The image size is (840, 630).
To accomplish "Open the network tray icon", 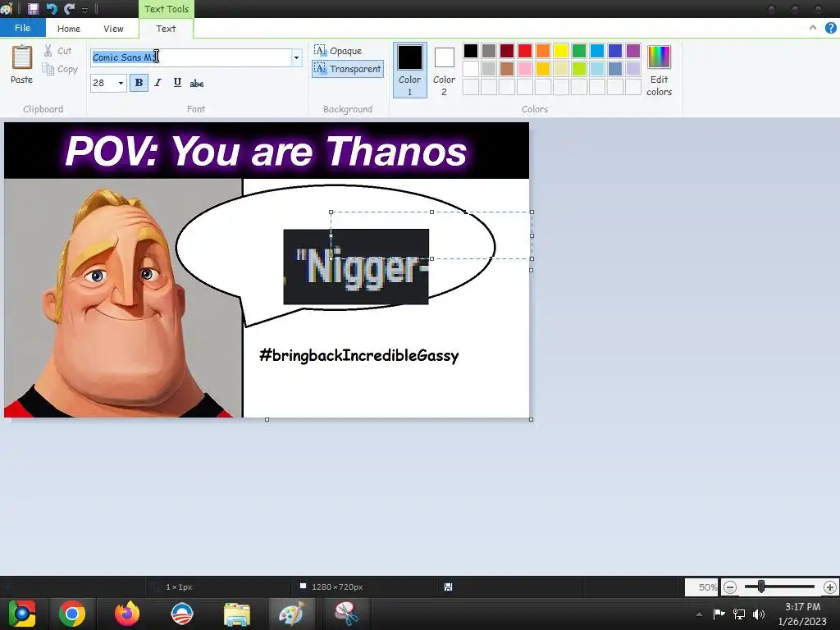I will pos(739,614).
